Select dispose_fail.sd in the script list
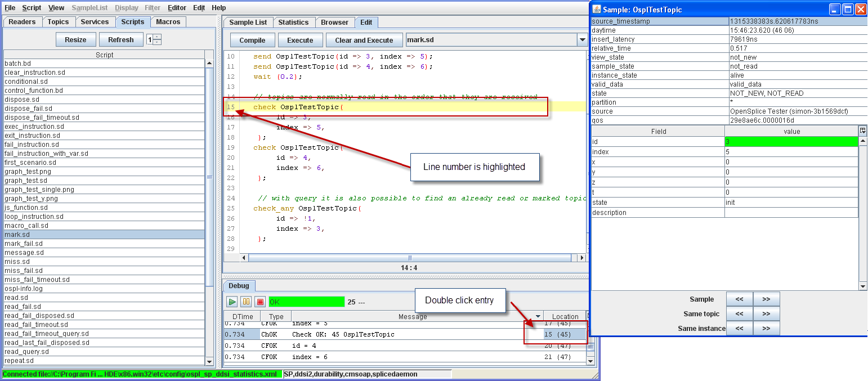This screenshot has height=381, width=868. 104,109
